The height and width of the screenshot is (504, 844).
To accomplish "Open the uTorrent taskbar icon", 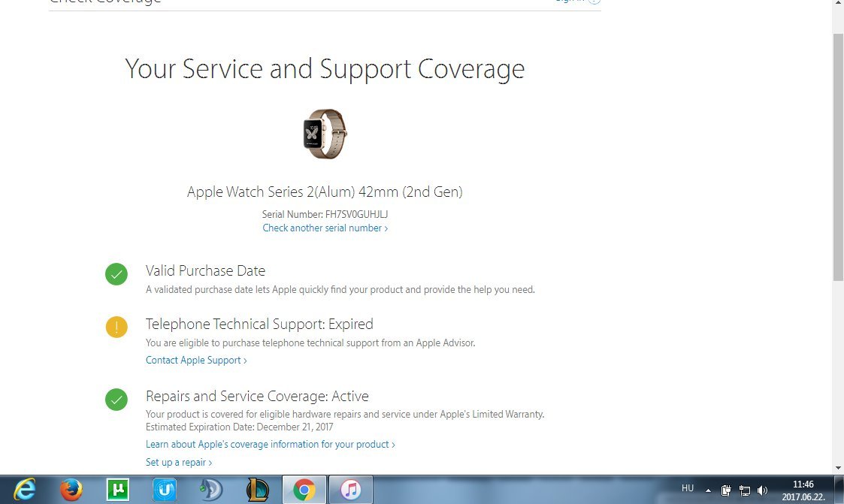I will coord(118,490).
